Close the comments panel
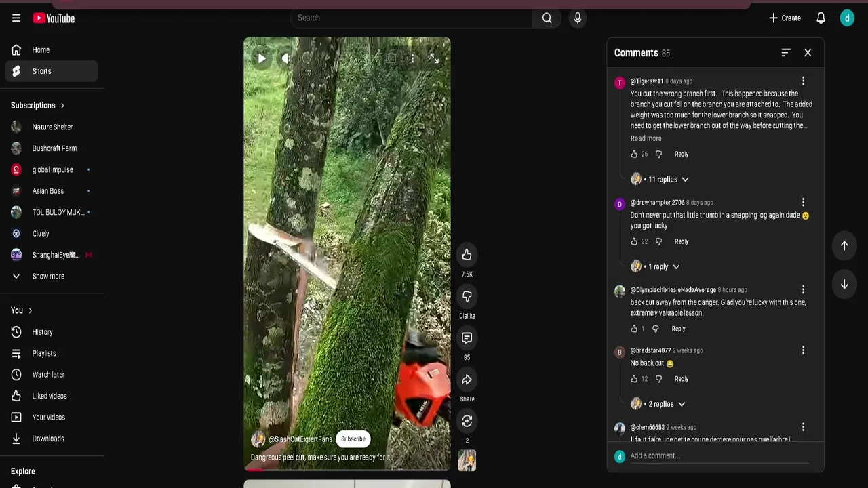This screenshot has height=488, width=868. click(808, 53)
